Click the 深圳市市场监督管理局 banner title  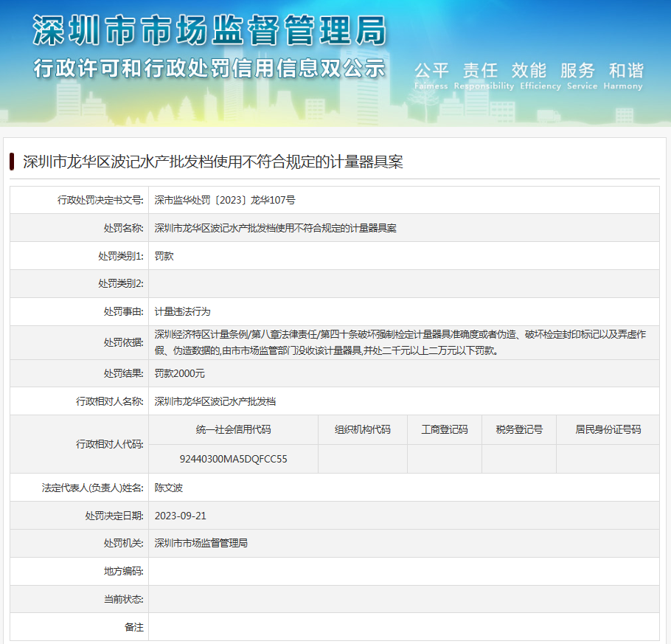pyautogui.click(x=209, y=31)
